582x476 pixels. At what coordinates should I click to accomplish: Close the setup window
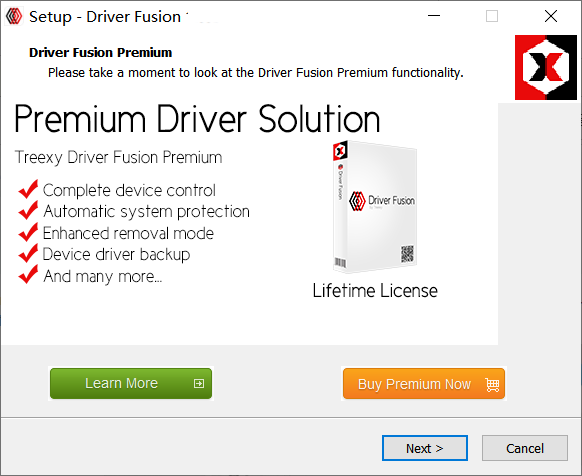(x=551, y=16)
